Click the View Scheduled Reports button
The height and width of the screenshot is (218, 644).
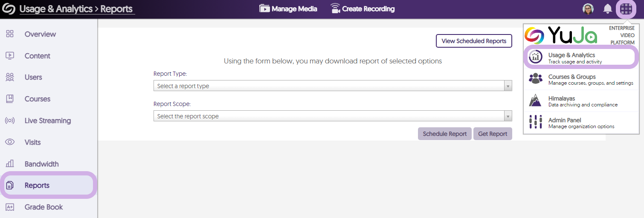click(x=473, y=41)
